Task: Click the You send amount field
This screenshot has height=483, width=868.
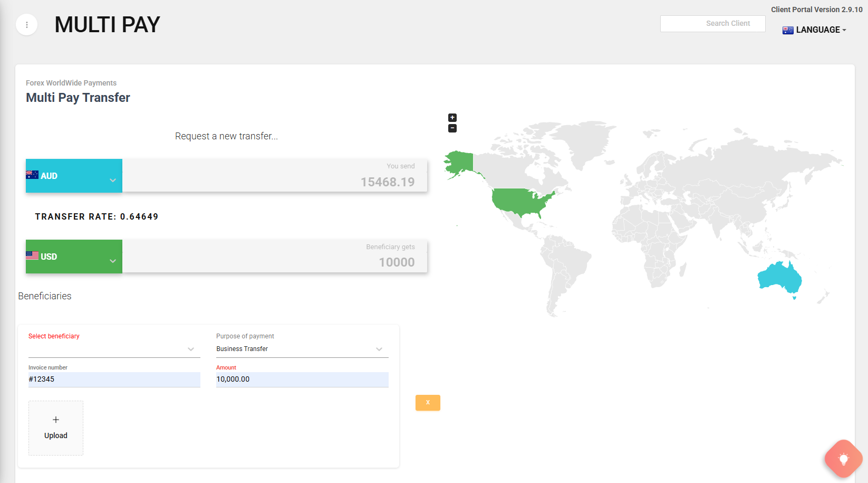Action: (274, 181)
